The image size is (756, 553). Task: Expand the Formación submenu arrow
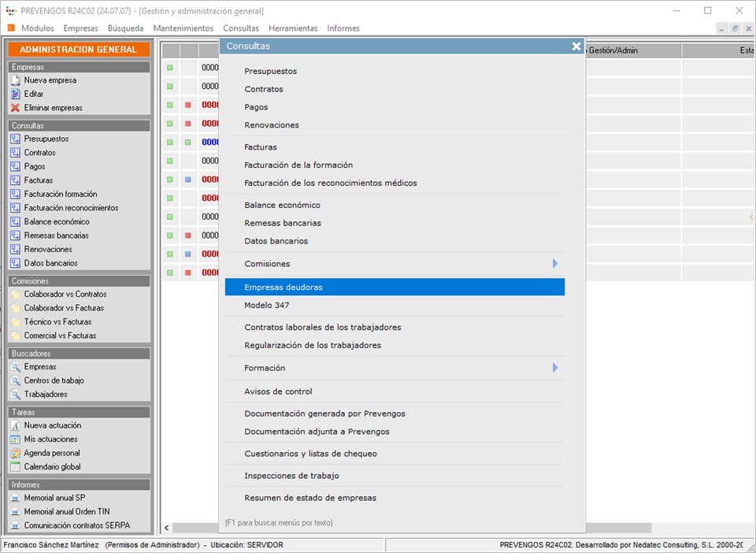[x=554, y=368]
